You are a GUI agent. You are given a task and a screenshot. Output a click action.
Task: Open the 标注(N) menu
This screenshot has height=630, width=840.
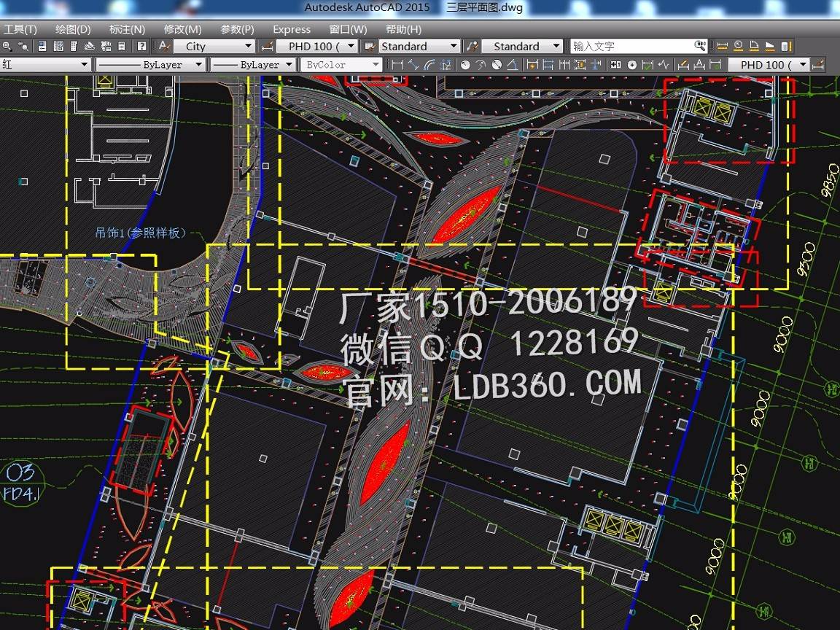[x=127, y=29]
